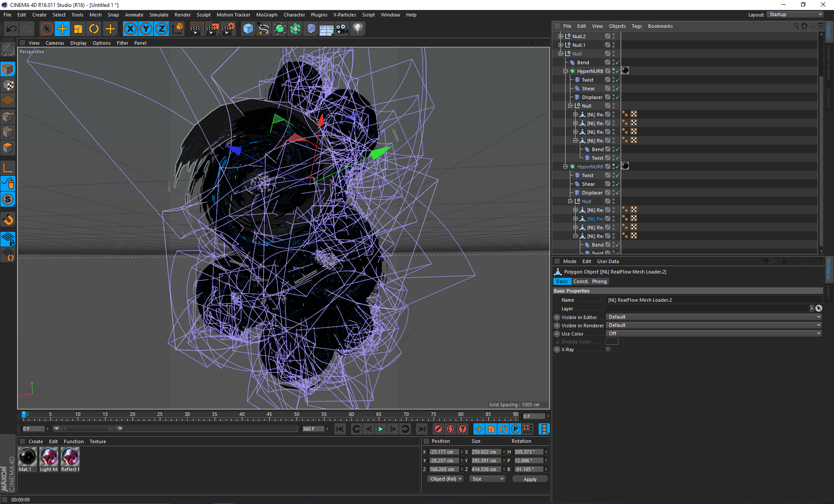Add a Light object
The height and width of the screenshot is (504, 834).
coord(357,29)
